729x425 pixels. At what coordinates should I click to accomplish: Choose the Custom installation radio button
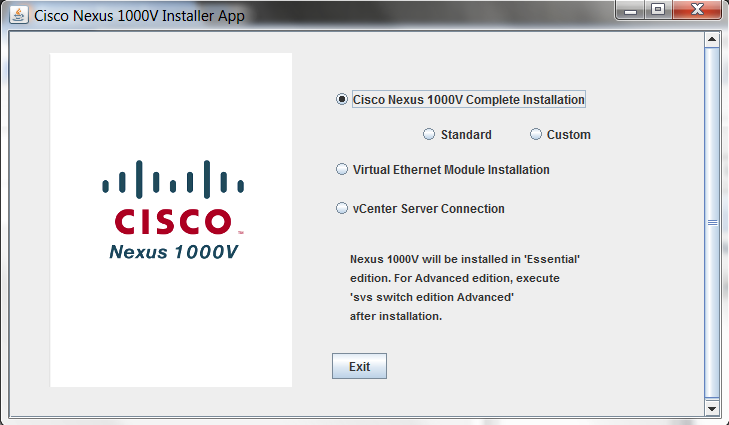pos(536,134)
